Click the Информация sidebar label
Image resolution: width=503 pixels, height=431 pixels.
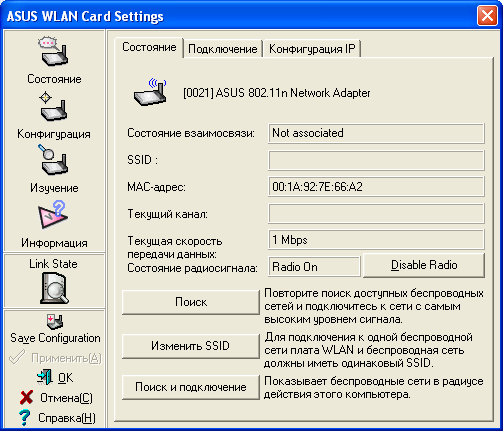(54, 243)
